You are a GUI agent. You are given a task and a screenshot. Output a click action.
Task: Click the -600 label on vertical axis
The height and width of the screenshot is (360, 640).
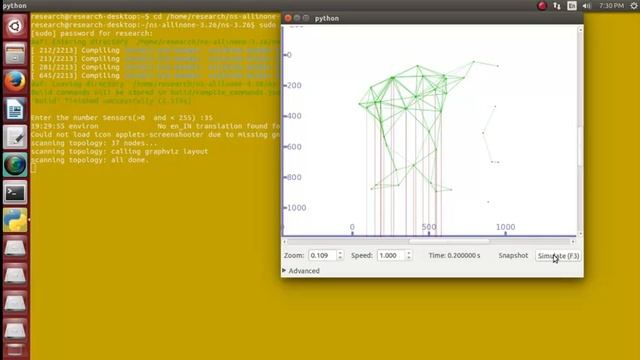point(293,147)
